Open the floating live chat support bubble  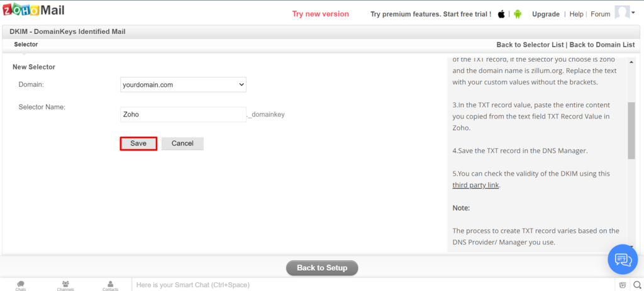click(x=623, y=259)
